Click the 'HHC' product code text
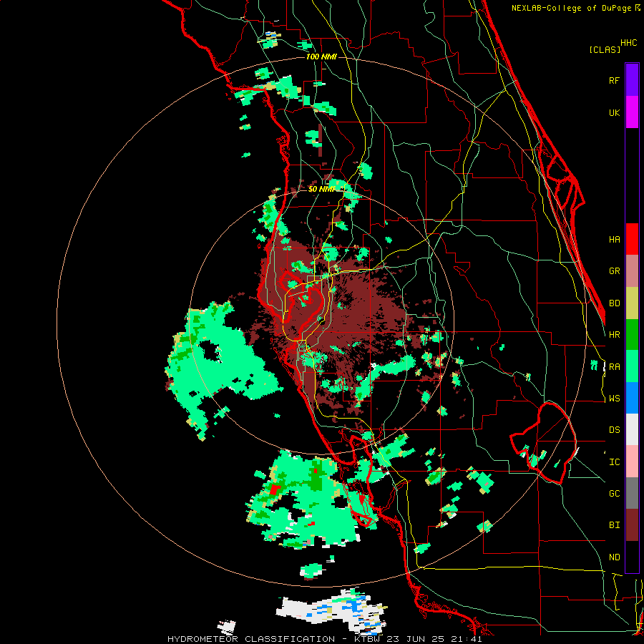The image size is (644, 644). click(628, 43)
